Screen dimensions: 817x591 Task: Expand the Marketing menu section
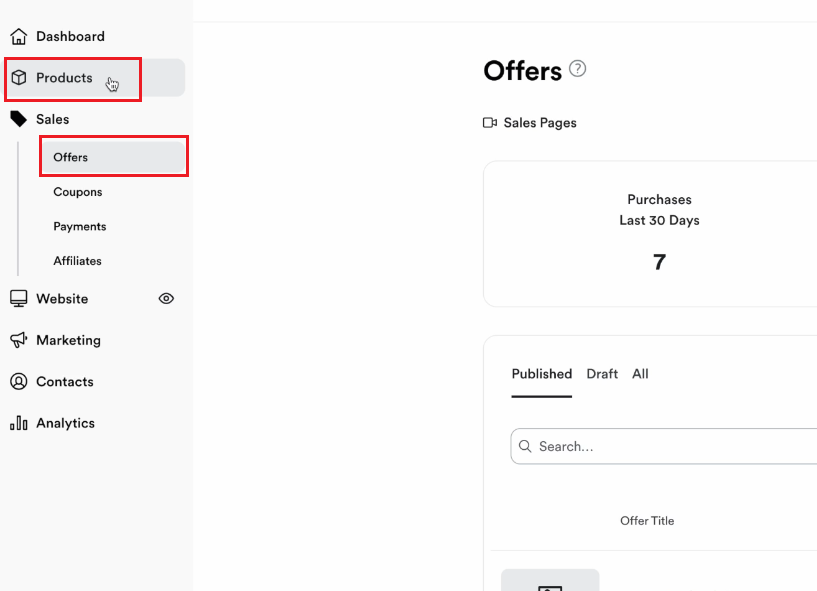[68, 340]
